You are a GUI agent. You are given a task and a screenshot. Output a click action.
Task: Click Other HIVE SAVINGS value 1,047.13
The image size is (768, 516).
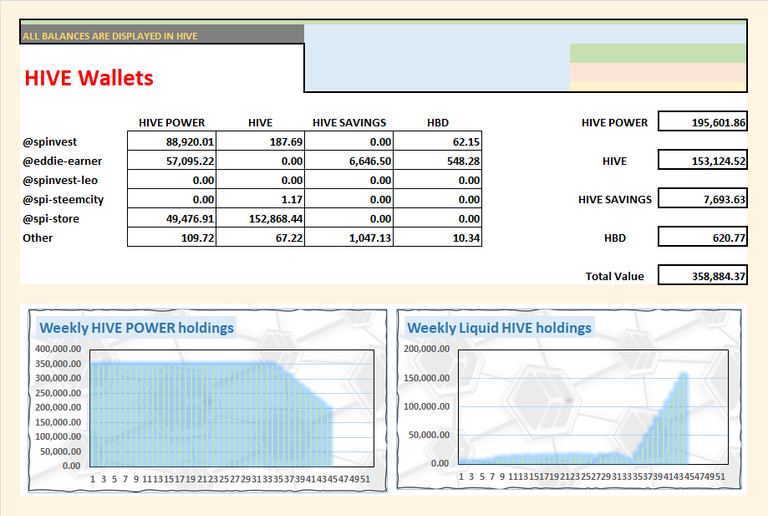pyautogui.click(x=349, y=237)
